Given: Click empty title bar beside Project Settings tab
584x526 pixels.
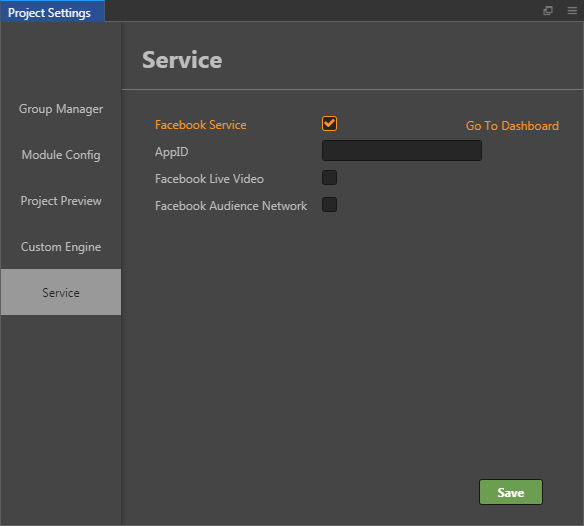Looking at the screenshot, I should pyautogui.click(x=320, y=10).
